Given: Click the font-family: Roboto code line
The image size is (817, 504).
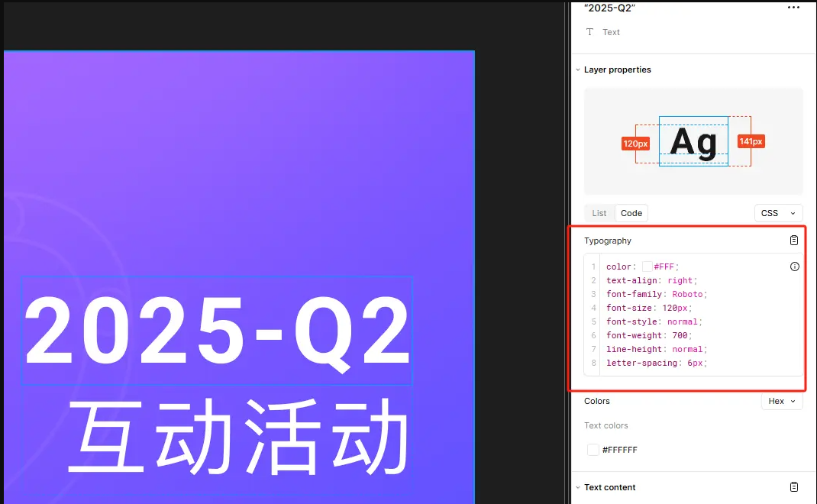Looking at the screenshot, I should [x=657, y=294].
